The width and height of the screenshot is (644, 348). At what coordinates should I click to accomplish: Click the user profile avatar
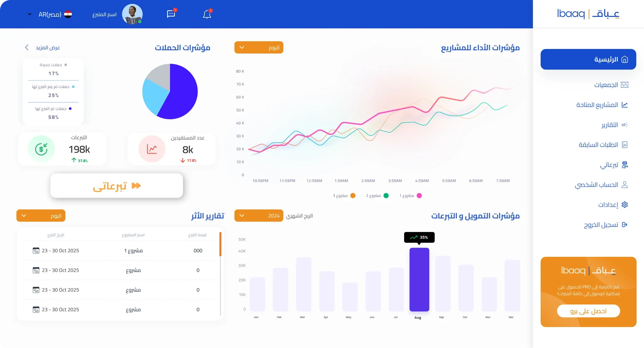pyautogui.click(x=132, y=14)
